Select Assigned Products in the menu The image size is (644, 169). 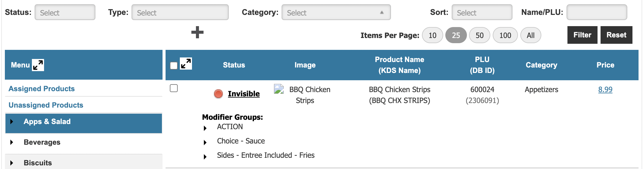pyautogui.click(x=42, y=89)
